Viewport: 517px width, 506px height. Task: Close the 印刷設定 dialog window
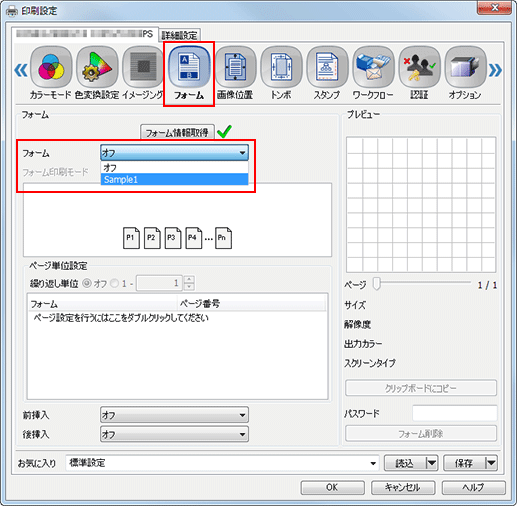[495, 8]
